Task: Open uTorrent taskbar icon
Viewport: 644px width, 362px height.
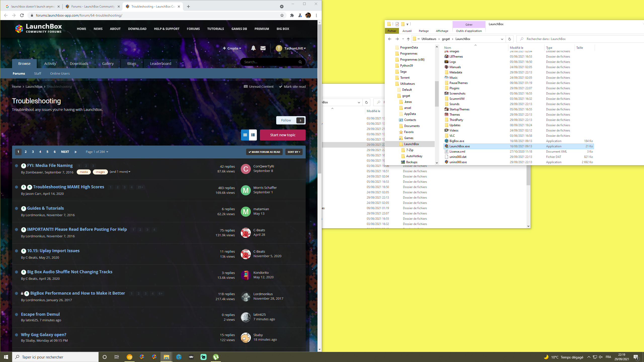Action: pyautogui.click(x=216, y=357)
